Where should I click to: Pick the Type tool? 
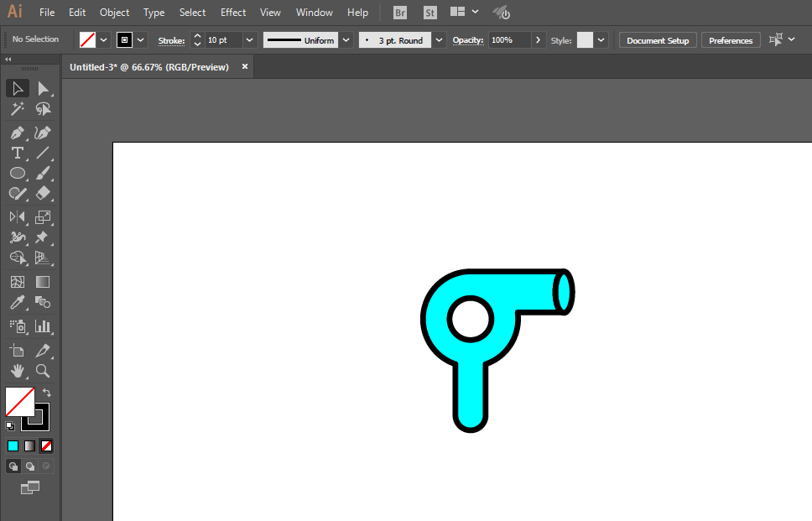17,153
